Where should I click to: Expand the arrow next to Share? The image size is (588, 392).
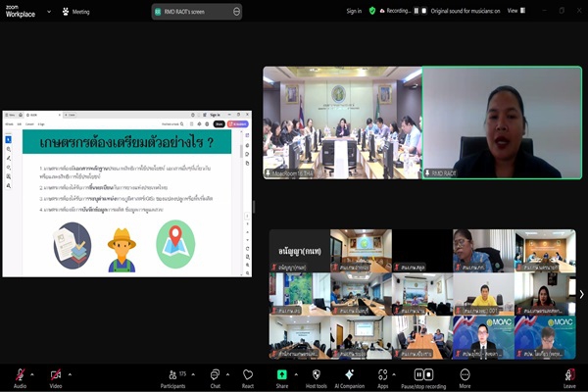298,374
